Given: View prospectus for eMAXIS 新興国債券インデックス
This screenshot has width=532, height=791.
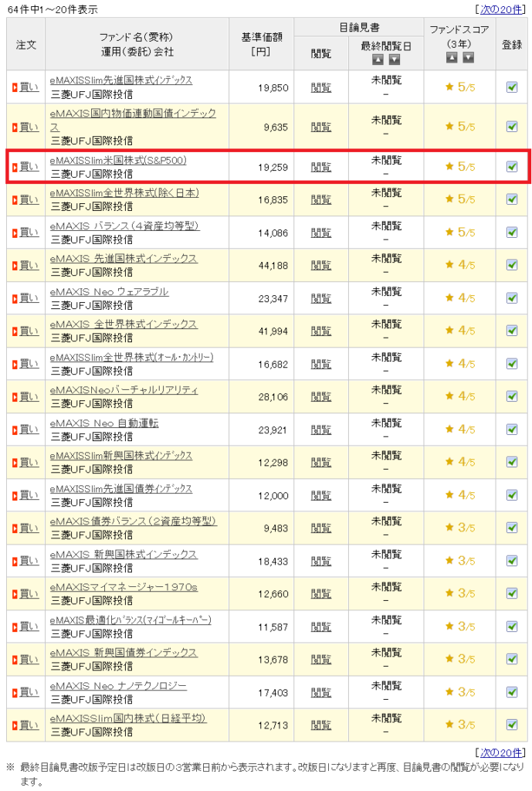Looking at the screenshot, I should pyautogui.click(x=321, y=660).
